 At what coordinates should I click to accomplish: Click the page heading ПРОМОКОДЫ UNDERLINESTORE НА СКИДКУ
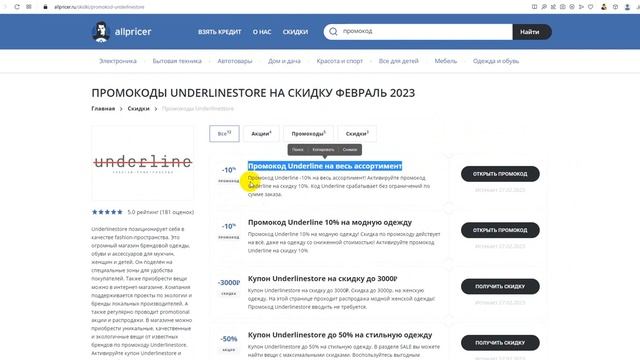253,93
